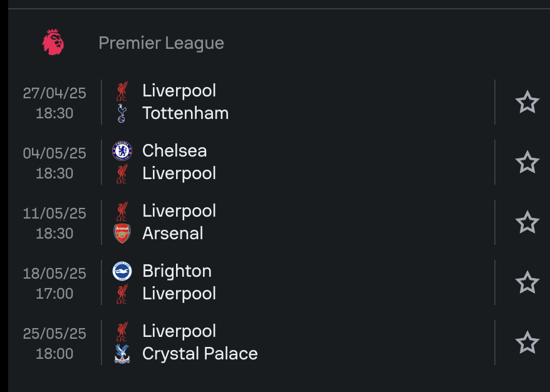Click the Crystal Palace eagle crest
Image resolution: width=550 pixels, height=392 pixels.
coord(122,354)
